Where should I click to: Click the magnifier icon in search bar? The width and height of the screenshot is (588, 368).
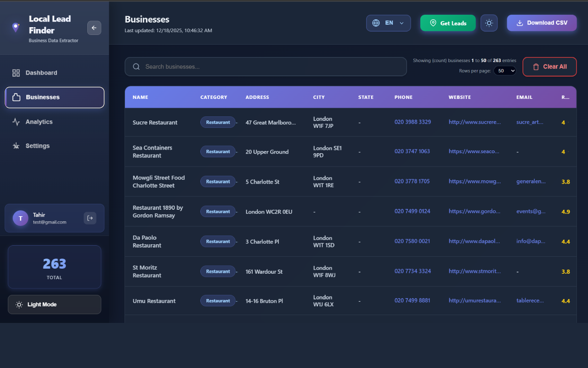(x=136, y=67)
